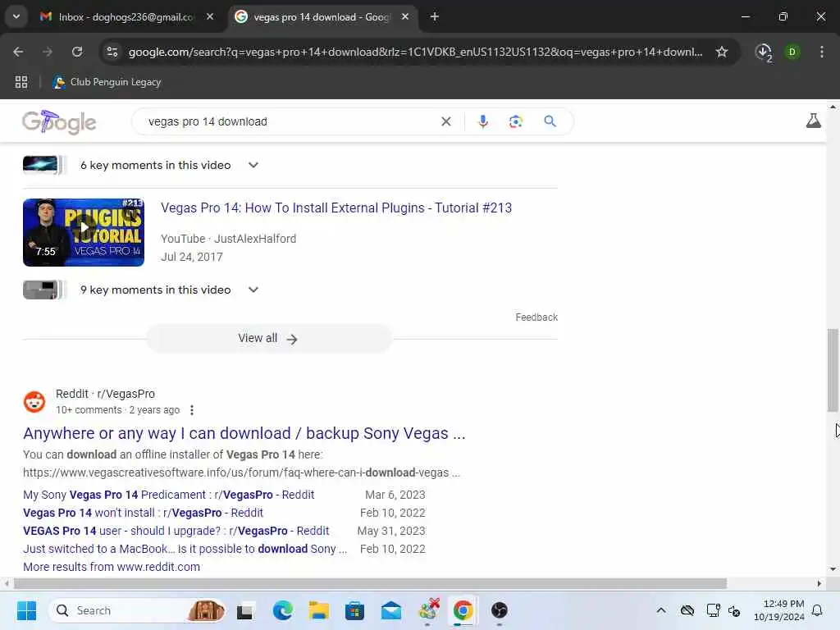Click the URL address bar
This screenshot has height=630, width=840.
point(415,52)
